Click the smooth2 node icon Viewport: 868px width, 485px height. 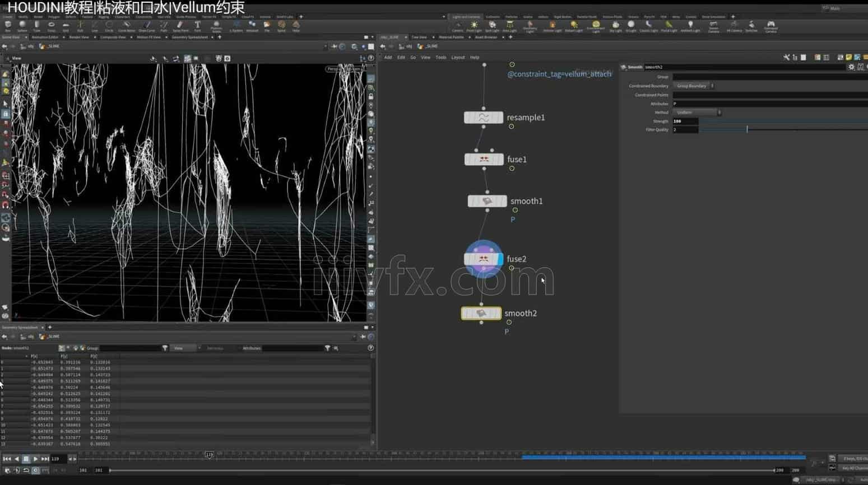(x=481, y=314)
